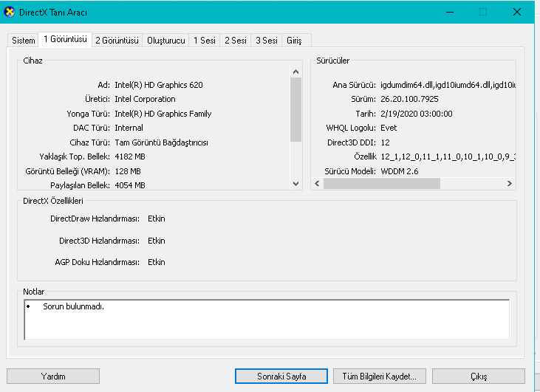Select the 3 Sesi tab
Viewport: 540px width, 392px height.
coord(267,41)
